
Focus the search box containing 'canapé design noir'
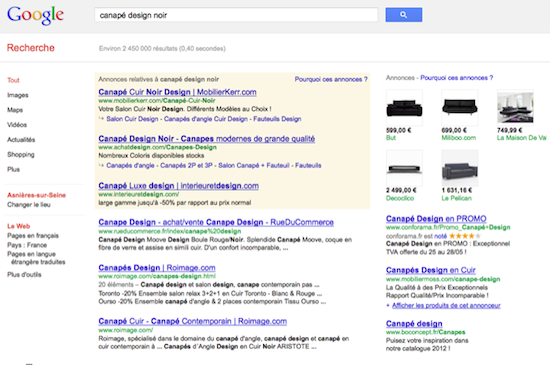pos(236,15)
